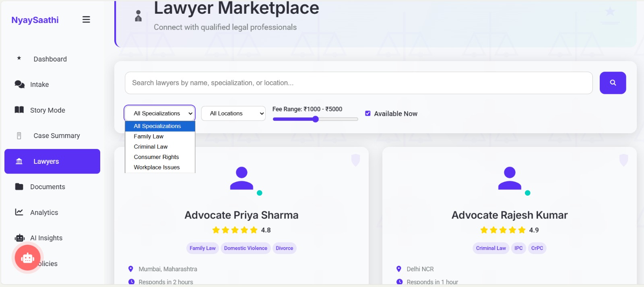Click the search lawyers input field

pyautogui.click(x=359, y=83)
